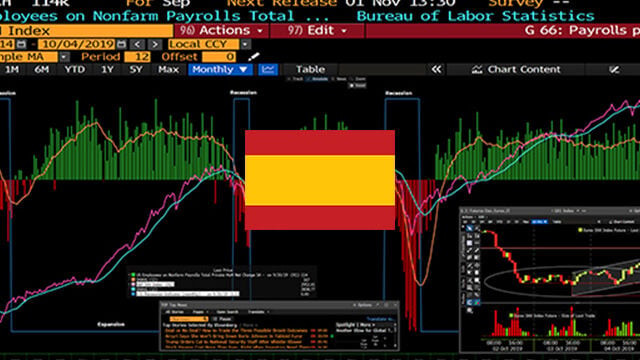
Task: Expand the Local CCY dropdown arrow
Action: click(x=245, y=44)
